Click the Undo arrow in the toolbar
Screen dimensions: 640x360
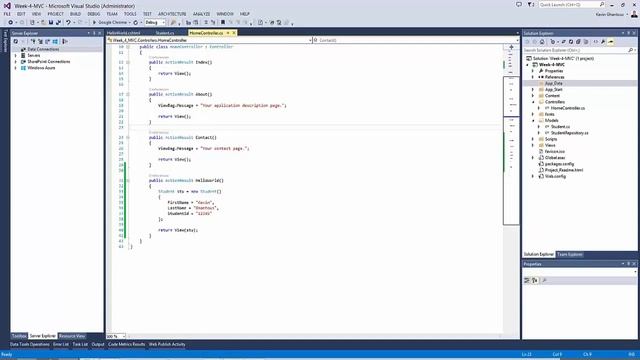68,22
